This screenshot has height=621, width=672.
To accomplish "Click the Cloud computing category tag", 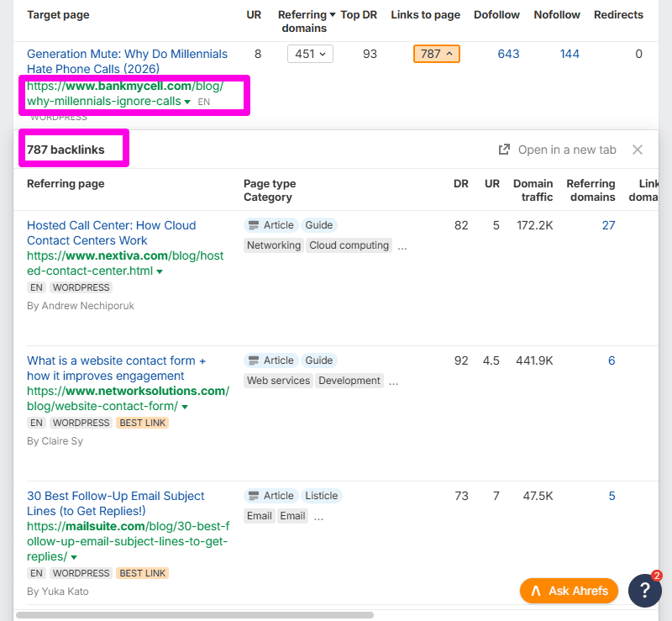I will click(349, 245).
